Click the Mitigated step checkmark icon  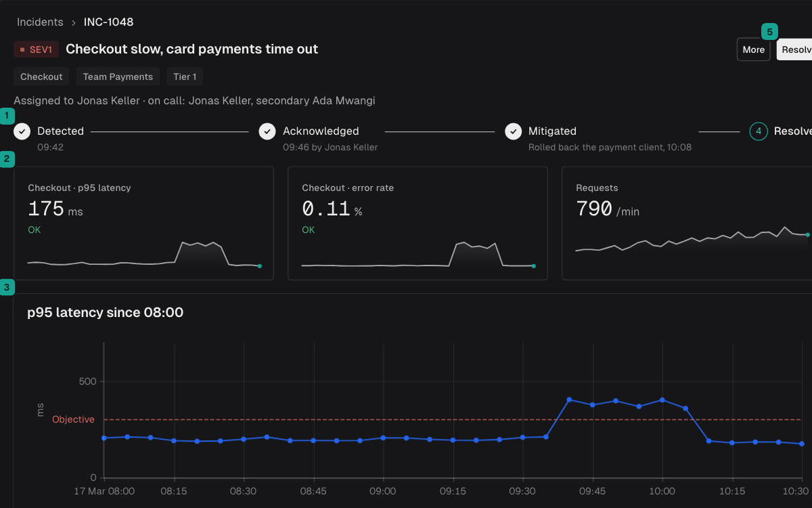point(514,131)
